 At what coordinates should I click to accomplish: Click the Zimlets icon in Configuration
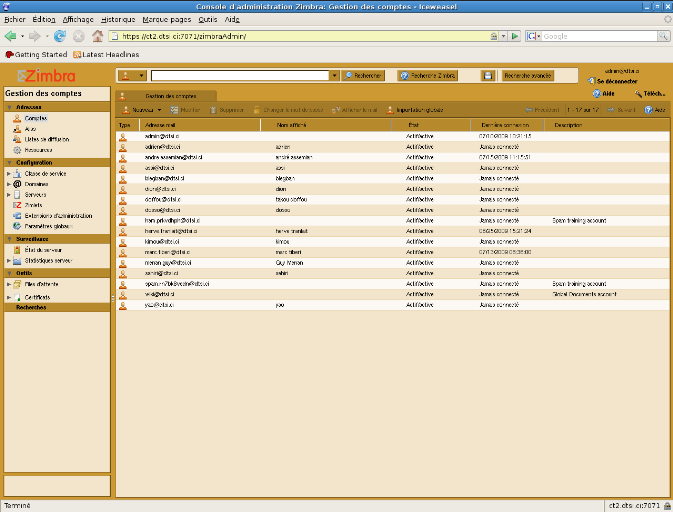pos(17,205)
